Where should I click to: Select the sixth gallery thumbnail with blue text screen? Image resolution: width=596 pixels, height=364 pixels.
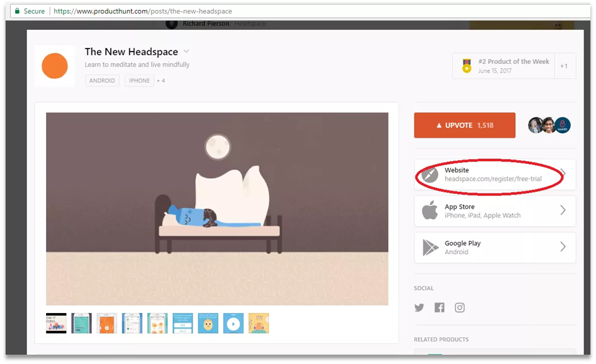click(x=183, y=324)
